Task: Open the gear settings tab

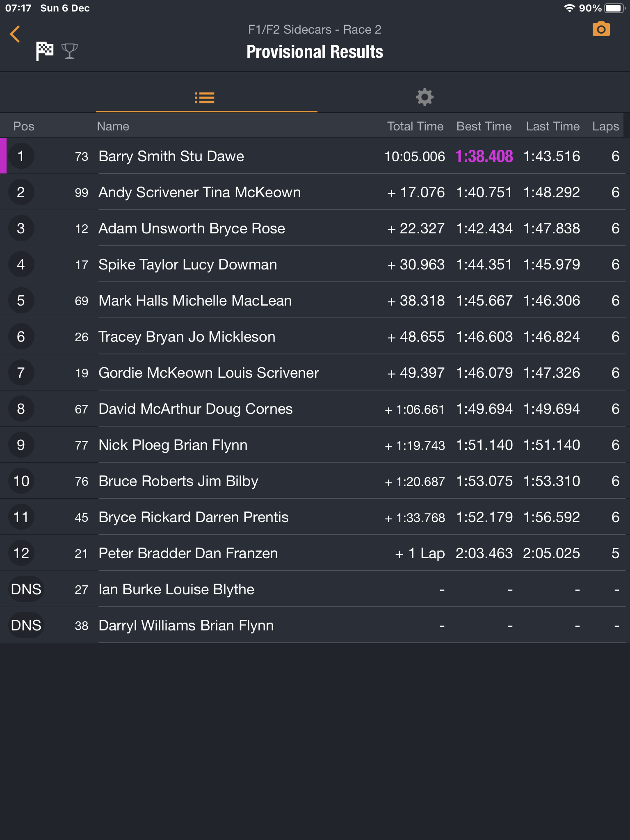Action: pos(425,98)
